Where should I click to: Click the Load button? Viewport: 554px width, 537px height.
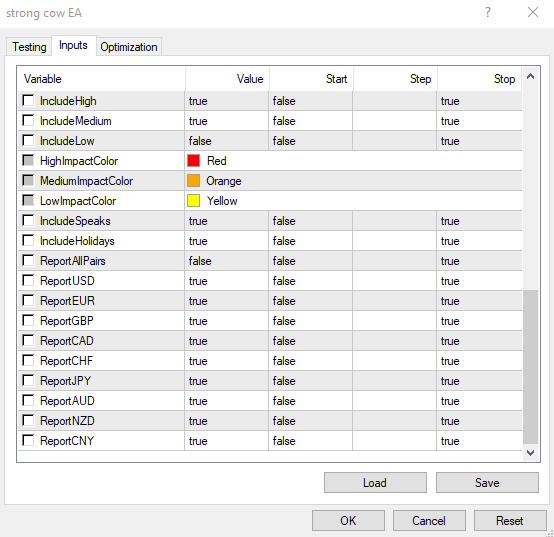point(375,483)
